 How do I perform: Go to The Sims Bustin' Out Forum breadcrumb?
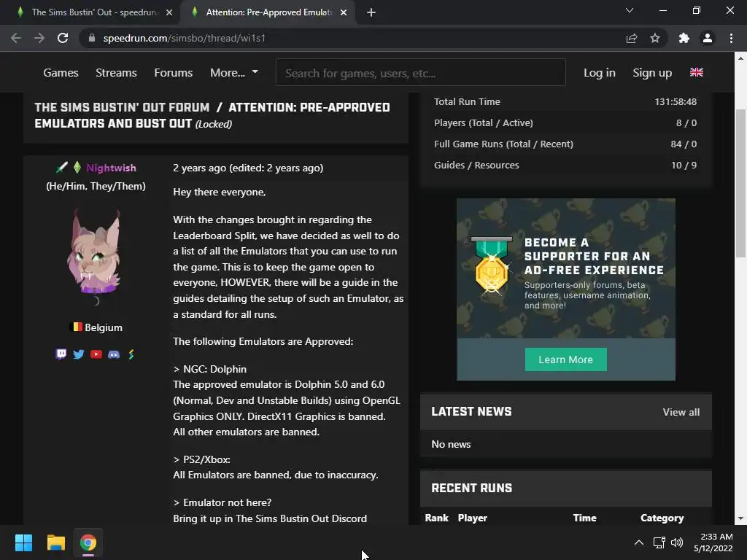122,107
